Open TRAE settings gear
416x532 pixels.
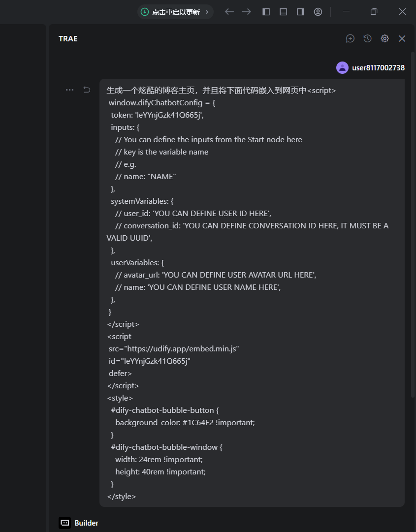point(384,39)
